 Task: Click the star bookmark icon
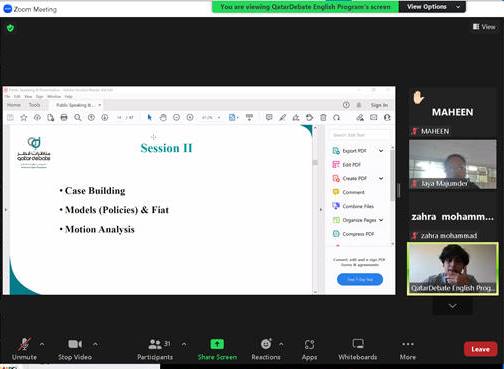(24, 117)
